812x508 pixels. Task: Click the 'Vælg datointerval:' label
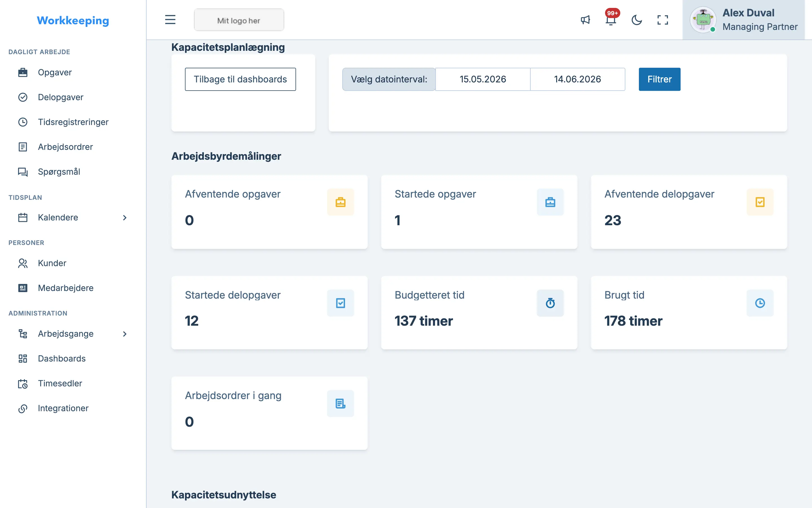click(x=389, y=79)
